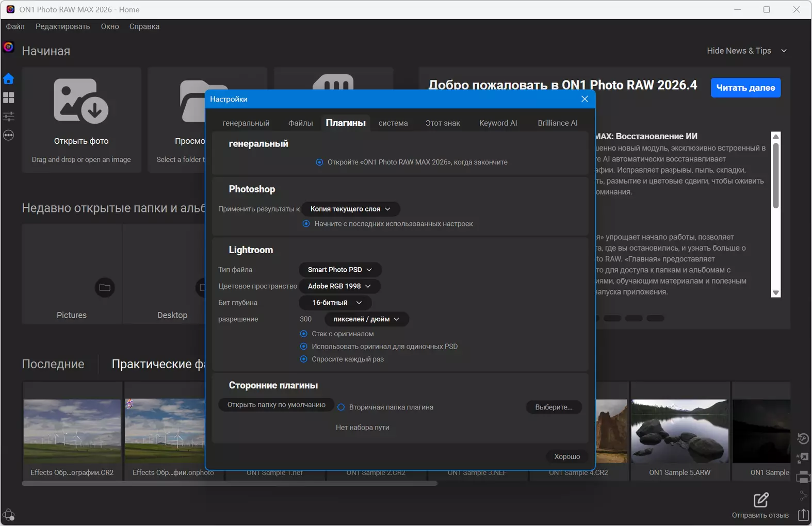Switch to the «Последние» tab
Screen dimensions: 812x526
(x=53, y=364)
